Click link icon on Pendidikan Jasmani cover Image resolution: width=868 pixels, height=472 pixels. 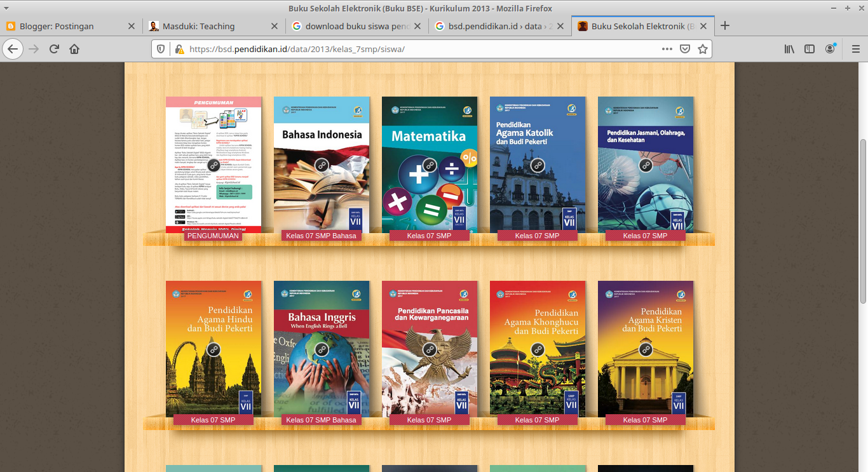click(x=646, y=165)
